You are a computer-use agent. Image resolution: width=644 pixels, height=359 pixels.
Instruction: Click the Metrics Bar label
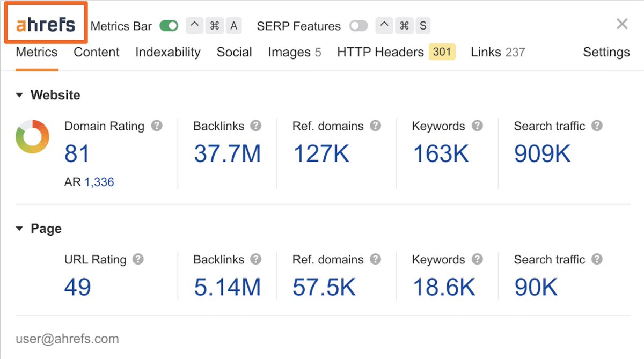(121, 26)
